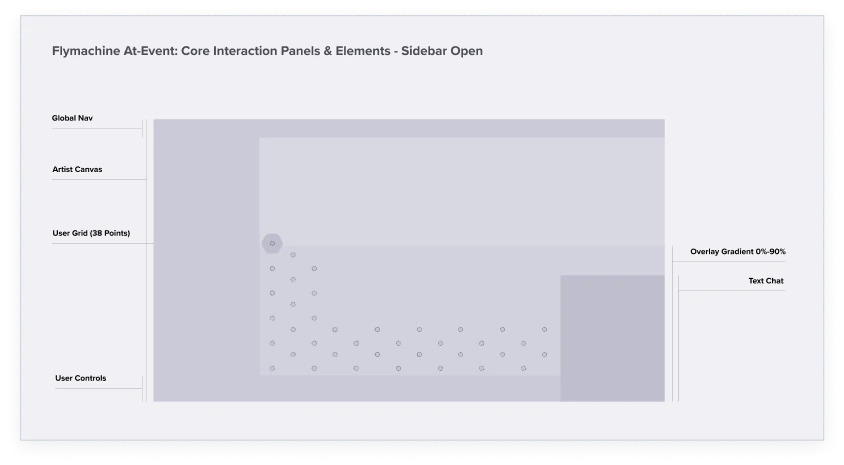Viewport: 844px width, 465px height.
Task: Open the Text Chat panel area
Action: tap(612, 337)
